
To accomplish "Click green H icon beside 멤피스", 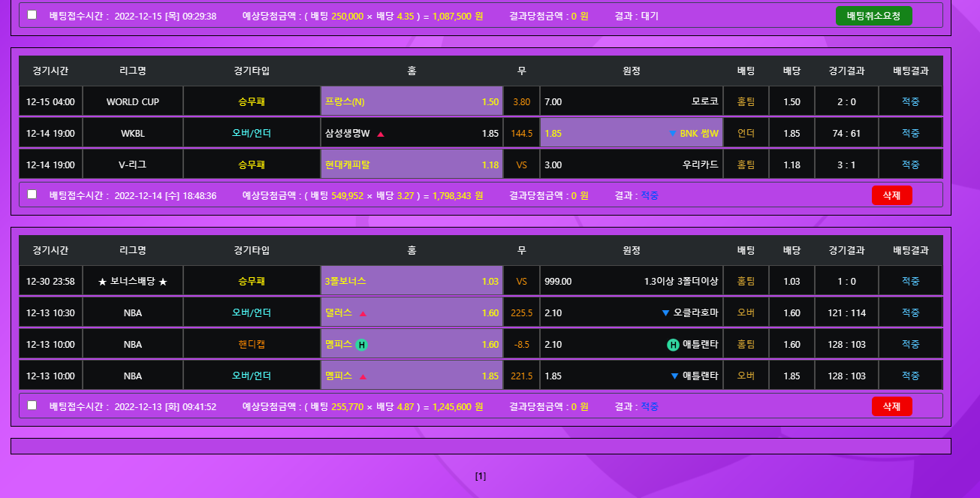I will tap(361, 345).
